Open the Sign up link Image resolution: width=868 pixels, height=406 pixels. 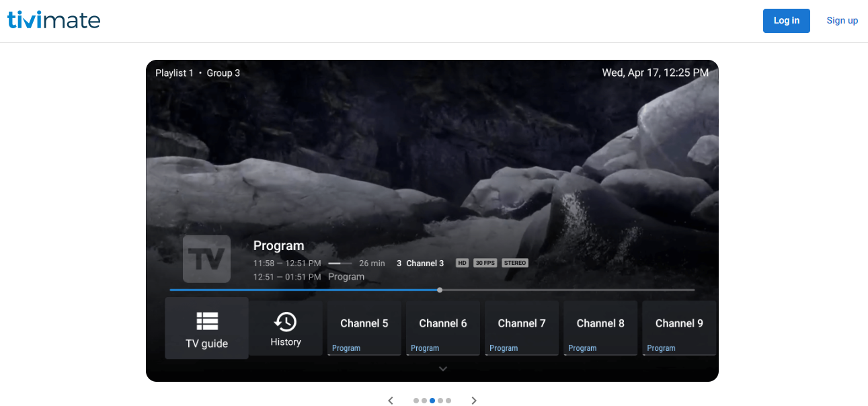[x=842, y=21]
